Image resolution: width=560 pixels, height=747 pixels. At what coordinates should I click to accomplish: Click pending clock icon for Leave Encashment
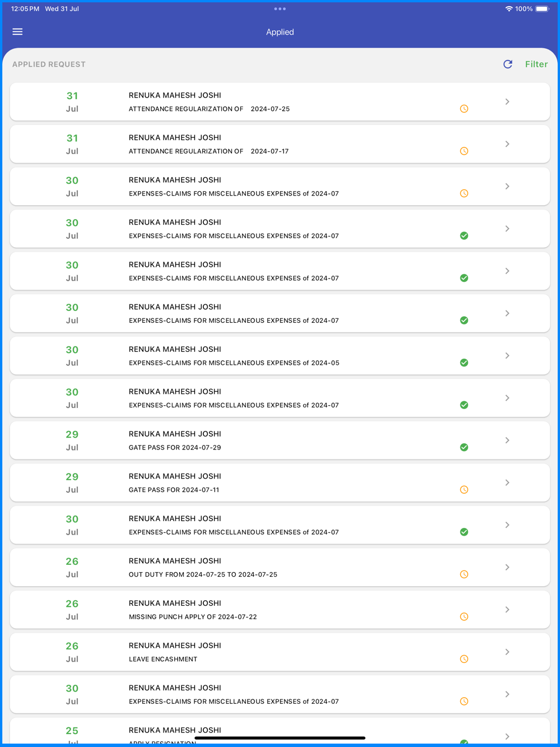tap(464, 659)
